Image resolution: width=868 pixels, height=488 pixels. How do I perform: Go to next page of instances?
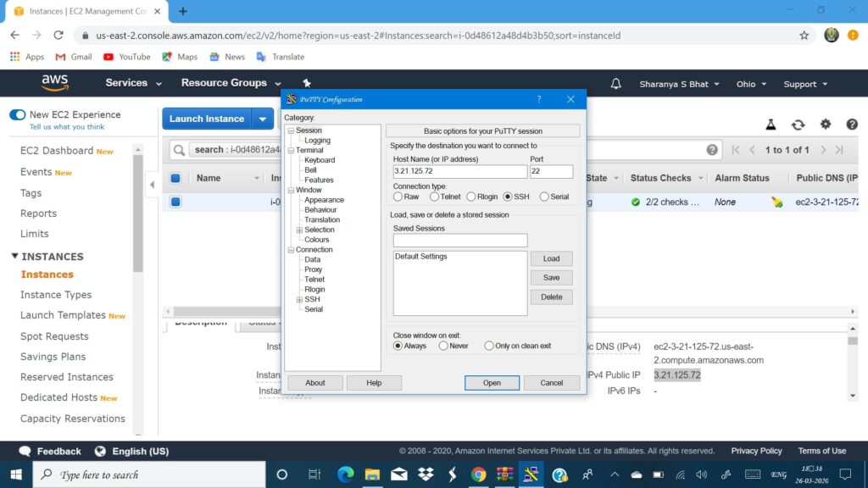click(x=823, y=150)
